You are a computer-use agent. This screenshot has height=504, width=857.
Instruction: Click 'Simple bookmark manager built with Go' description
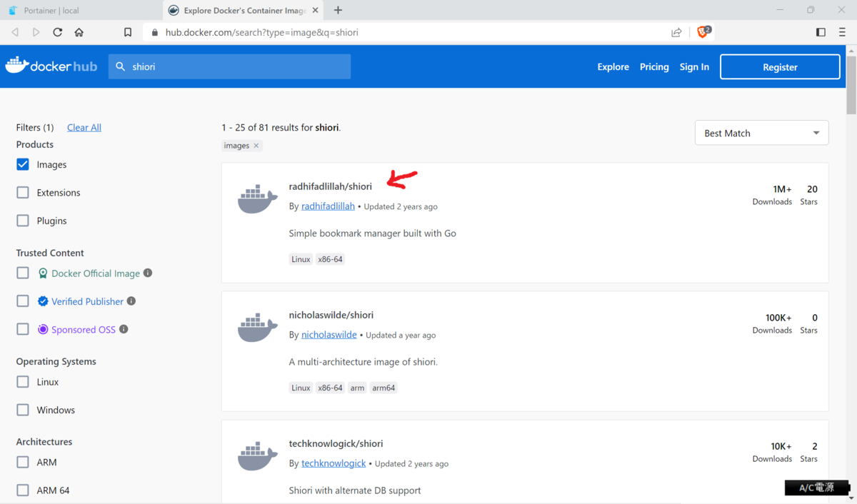click(x=372, y=233)
